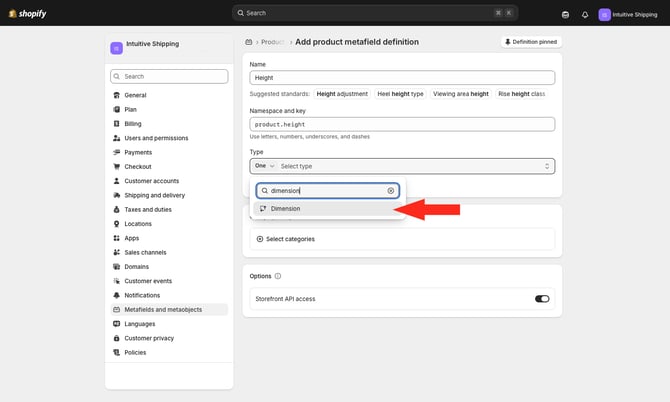Choose Height adjustment suggested standard
This screenshot has height=402, width=670.
pos(342,93)
